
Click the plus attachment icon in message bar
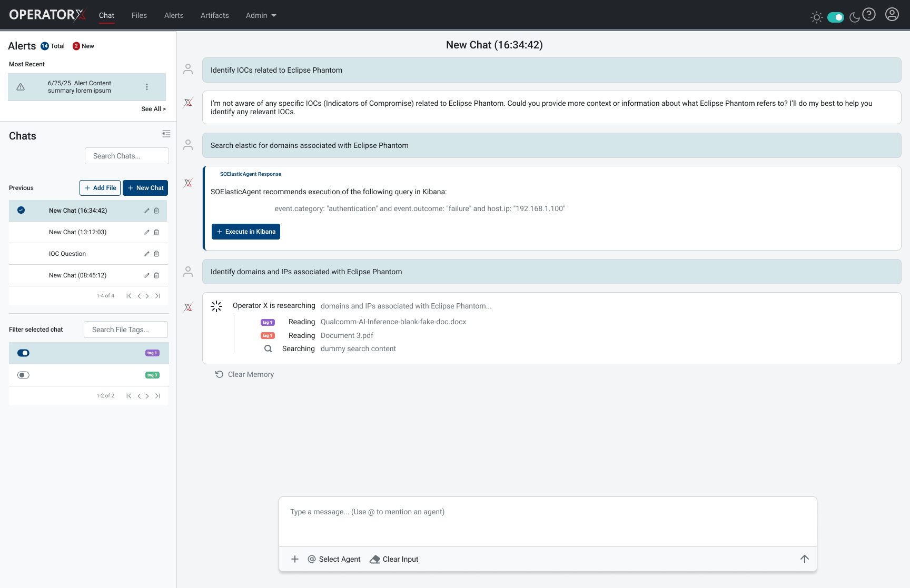295,559
